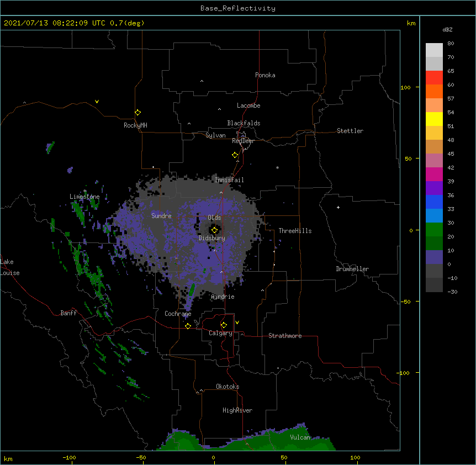Click the Lake Louise map label
Image resolution: width=476 pixels, height=465 pixels.
point(10,267)
